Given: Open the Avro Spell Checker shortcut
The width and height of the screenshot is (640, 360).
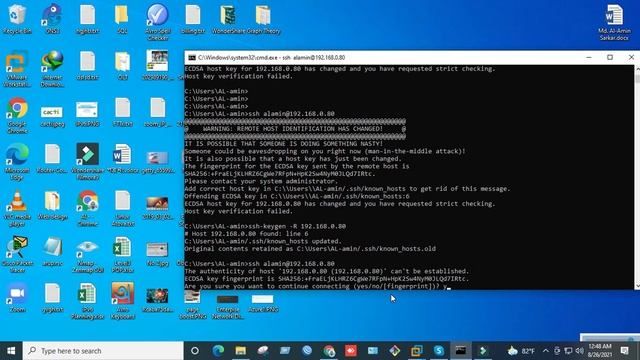Looking at the screenshot, I should click(158, 22).
